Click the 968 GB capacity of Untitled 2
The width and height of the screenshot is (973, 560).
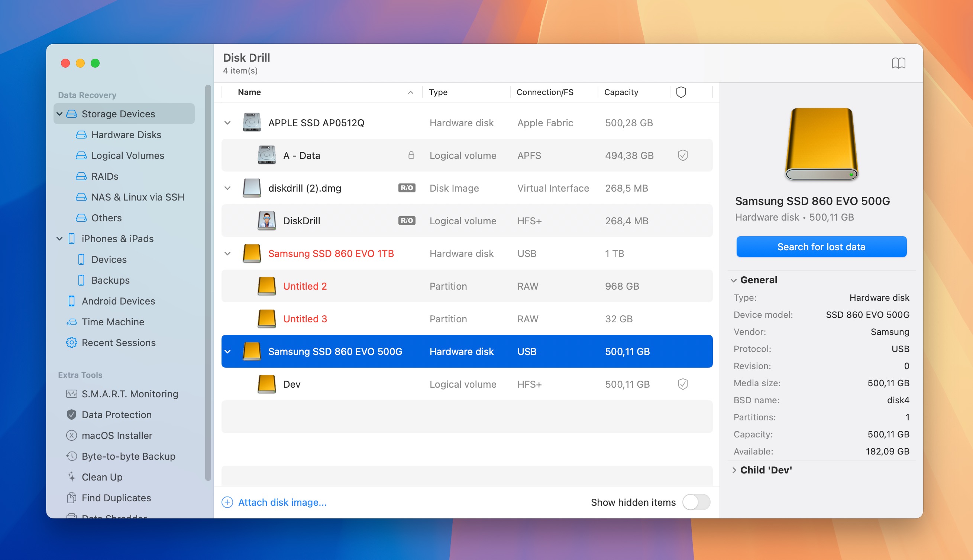(x=622, y=286)
